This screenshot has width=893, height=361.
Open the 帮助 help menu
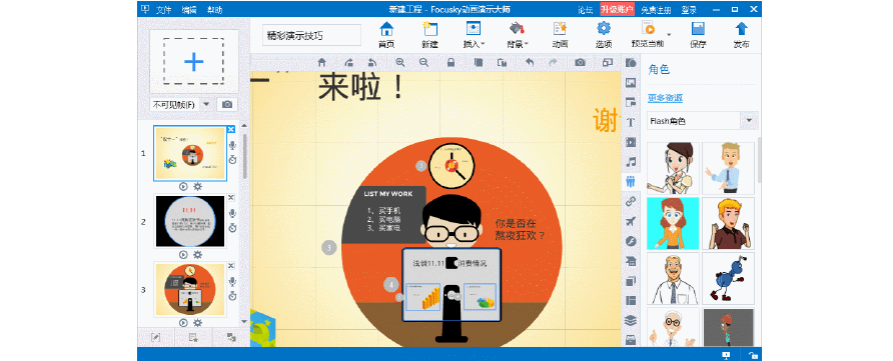(x=215, y=10)
